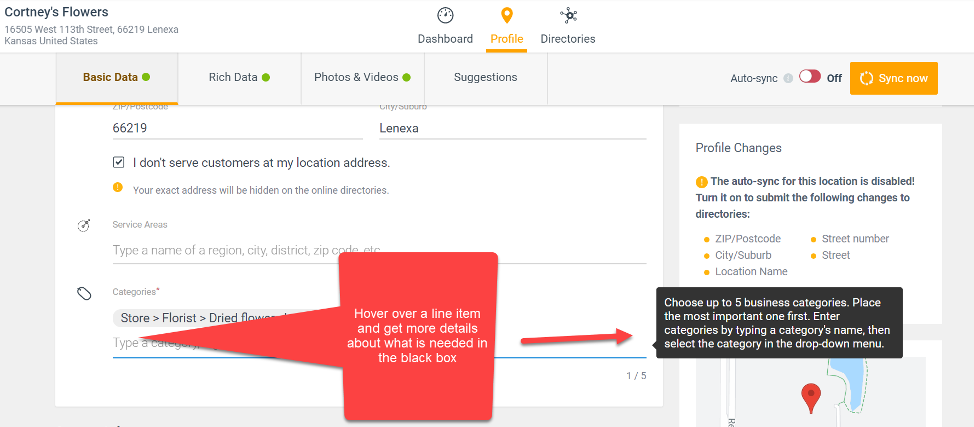Click the ZIP/Postcode field containing 66219
Image resolution: width=974 pixels, height=427 pixels.
237,128
